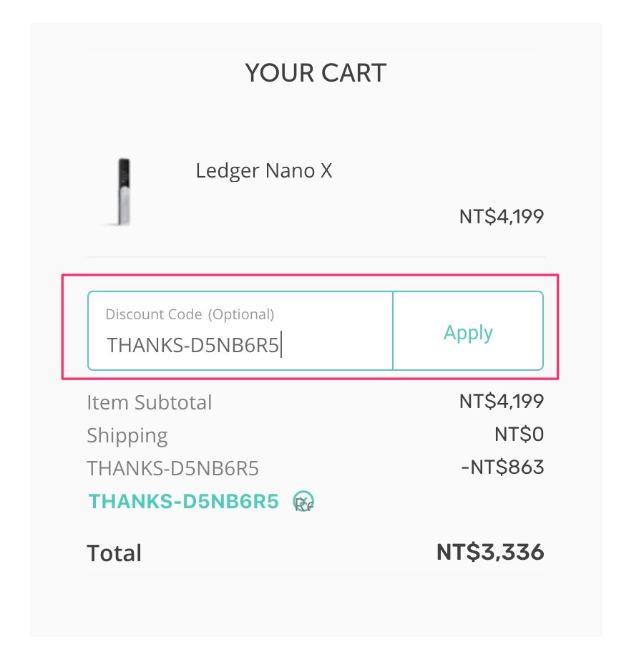Click the Shipping label
The image size is (644, 660).
tap(127, 435)
